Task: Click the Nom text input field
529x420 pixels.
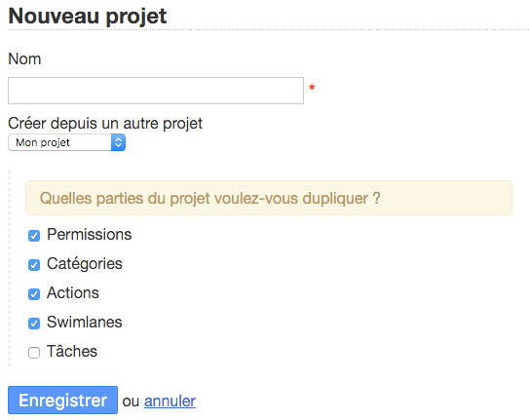Action: click(156, 91)
